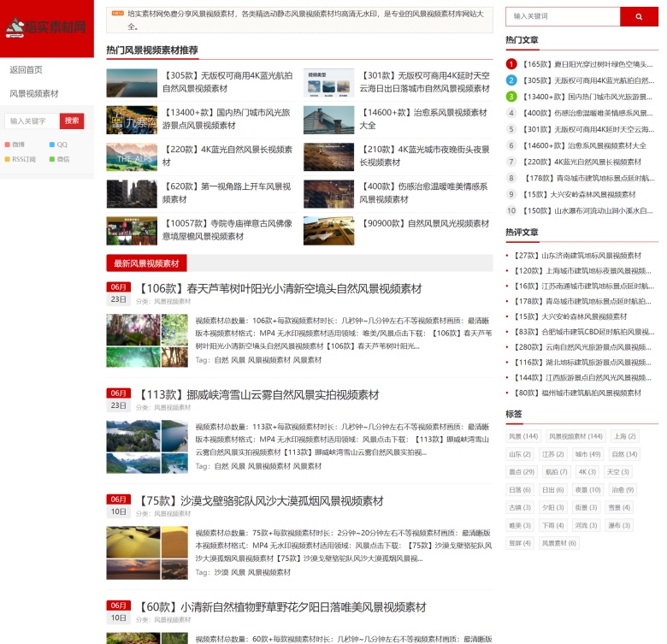Open link 【305款】无版权可商用4K蓝光航拍 in recommendations
667x644 pixels.
(x=227, y=82)
